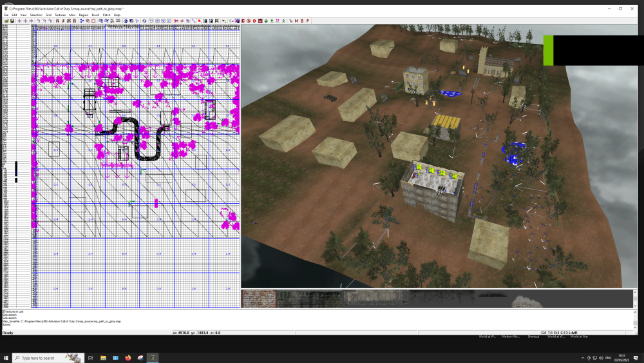Viewport: 644px width, 363px height.
Task: Flip selection along the Y axis
Action: click(x=25, y=21)
